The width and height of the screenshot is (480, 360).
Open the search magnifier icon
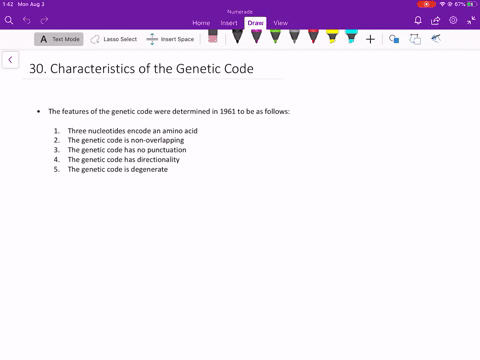(9, 20)
